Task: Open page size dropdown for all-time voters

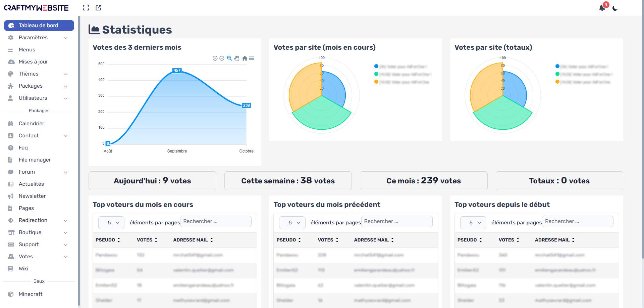Action: (473, 223)
